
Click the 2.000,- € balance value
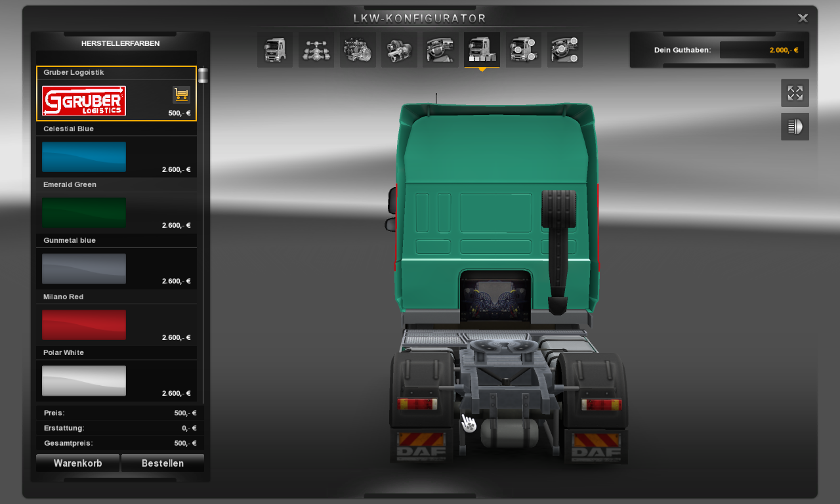click(784, 50)
